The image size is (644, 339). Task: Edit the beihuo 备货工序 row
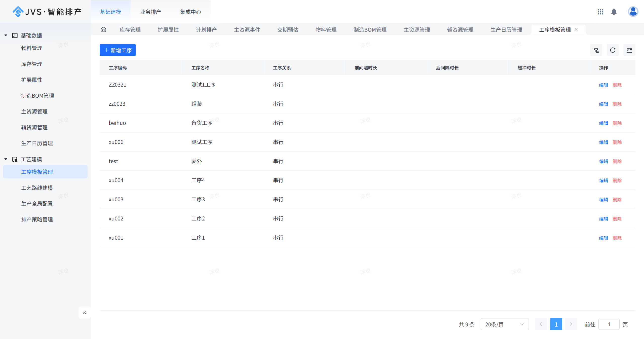[x=603, y=123]
